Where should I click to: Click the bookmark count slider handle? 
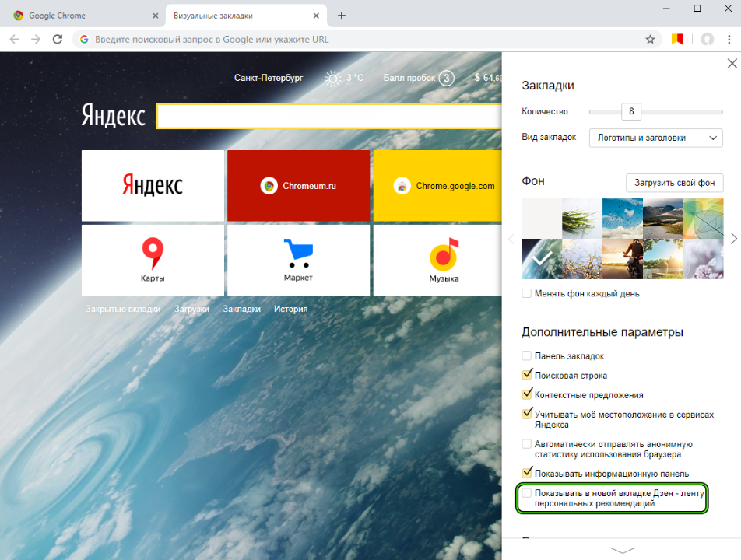coord(630,111)
